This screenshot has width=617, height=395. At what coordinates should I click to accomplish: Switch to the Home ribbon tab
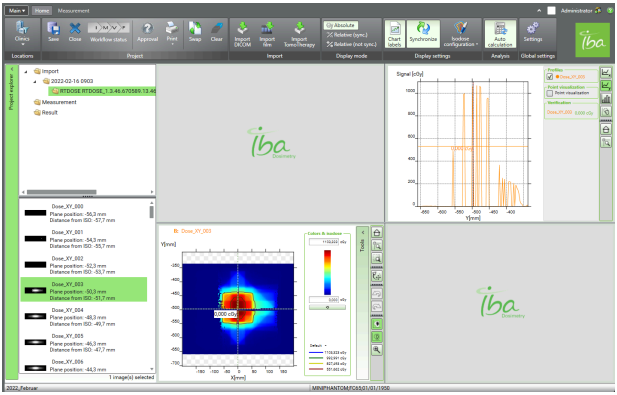coord(42,11)
